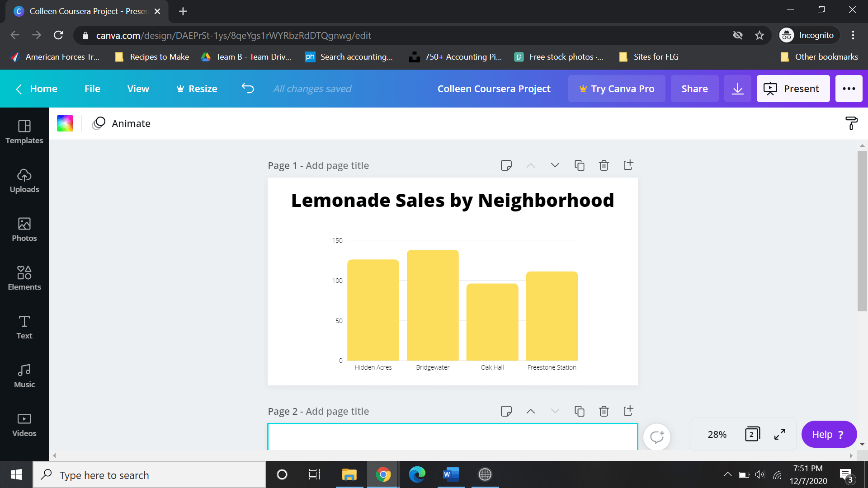Open the Templates panel
Image resolution: width=868 pixels, height=488 pixels.
coord(24,132)
